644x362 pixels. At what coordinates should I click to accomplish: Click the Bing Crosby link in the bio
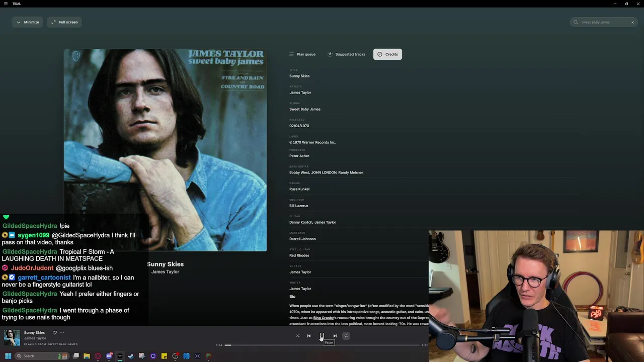(x=324, y=318)
